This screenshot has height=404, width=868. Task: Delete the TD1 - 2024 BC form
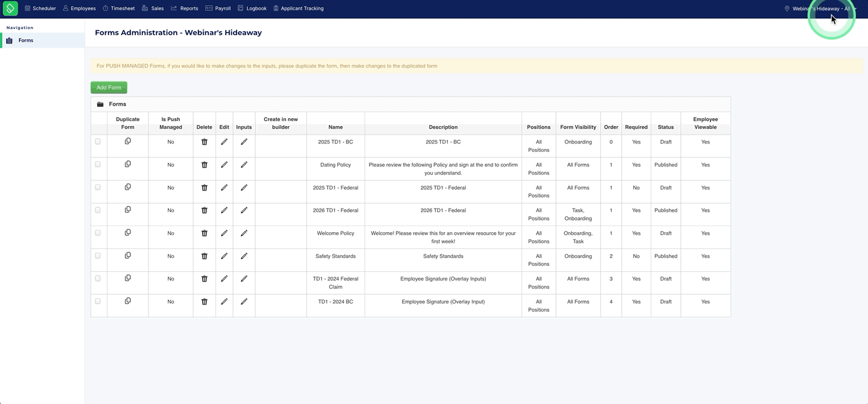(x=204, y=301)
